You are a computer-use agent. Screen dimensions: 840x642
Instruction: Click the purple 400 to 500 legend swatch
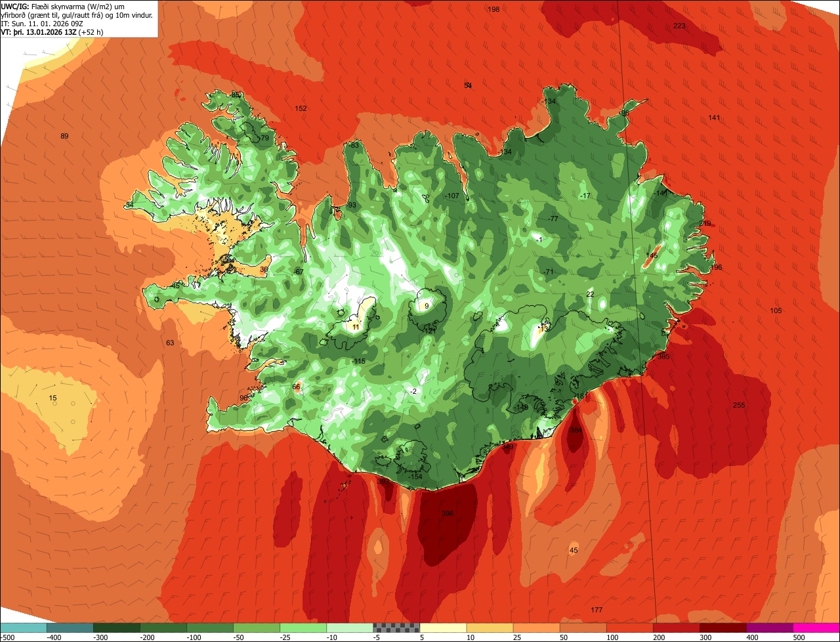(x=768, y=628)
